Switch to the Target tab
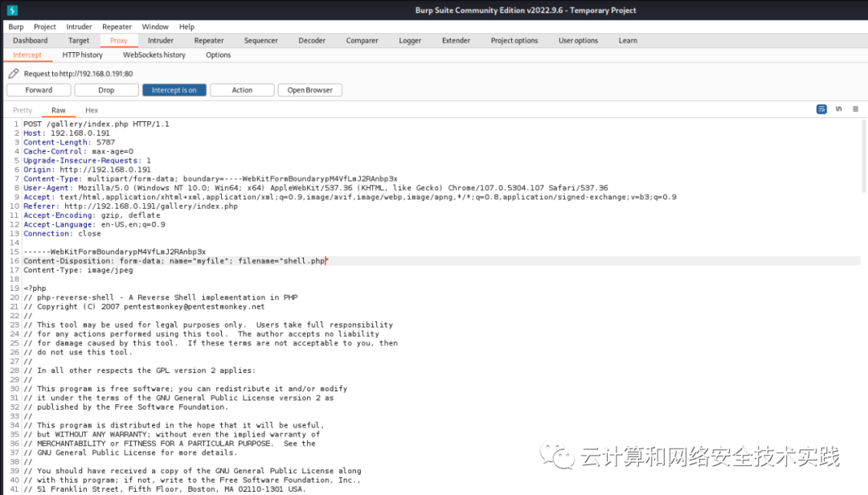Viewport: 868px width, 495px height. [79, 40]
